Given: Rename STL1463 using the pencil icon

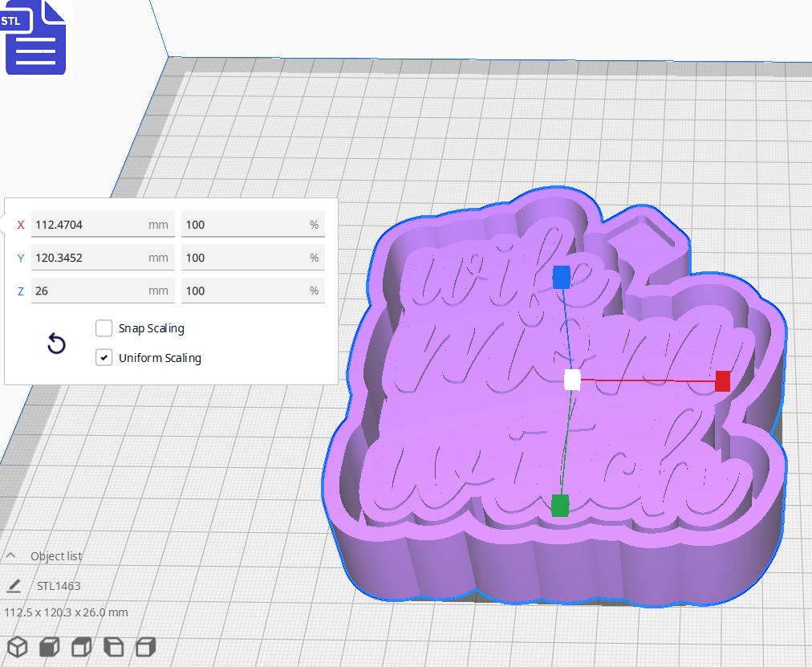Looking at the screenshot, I should click(13, 586).
